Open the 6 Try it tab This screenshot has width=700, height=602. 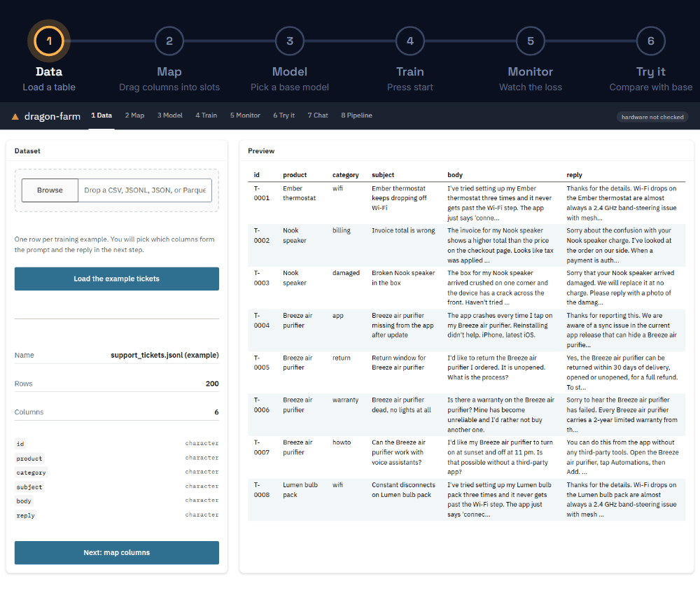click(284, 115)
